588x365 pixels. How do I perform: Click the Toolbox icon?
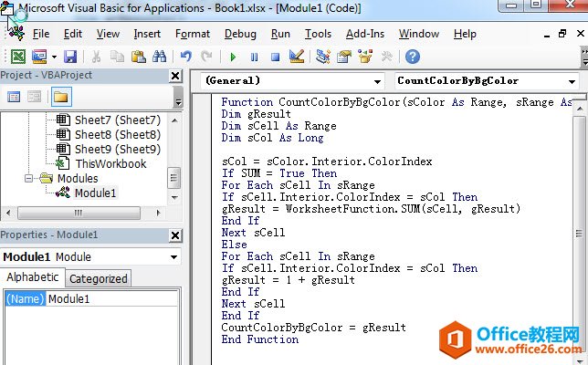click(386, 57)
